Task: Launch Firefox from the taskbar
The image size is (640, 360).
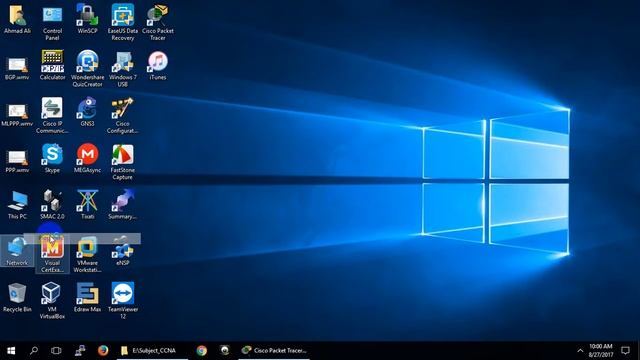Action: [103, 351]
